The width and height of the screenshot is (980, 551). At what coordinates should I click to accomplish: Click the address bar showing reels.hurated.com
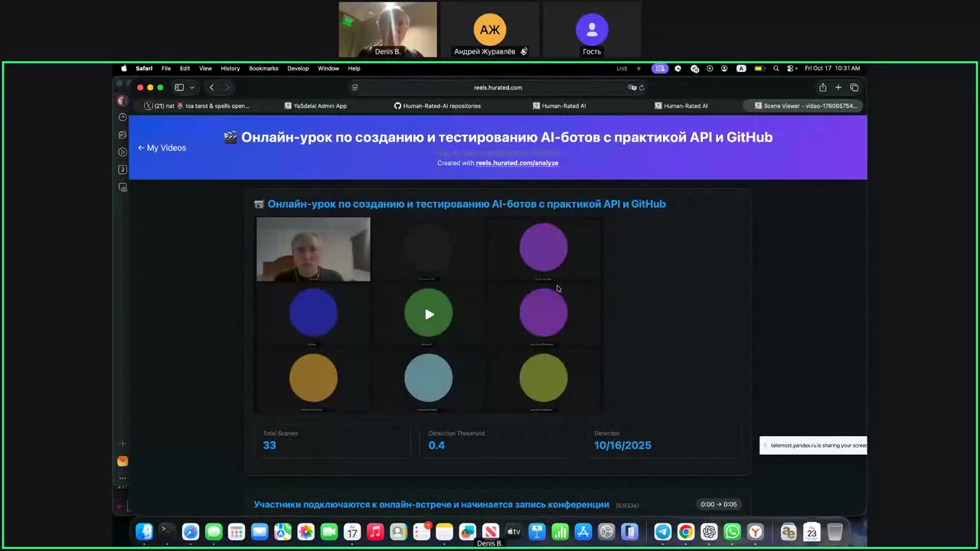[498, 87]
